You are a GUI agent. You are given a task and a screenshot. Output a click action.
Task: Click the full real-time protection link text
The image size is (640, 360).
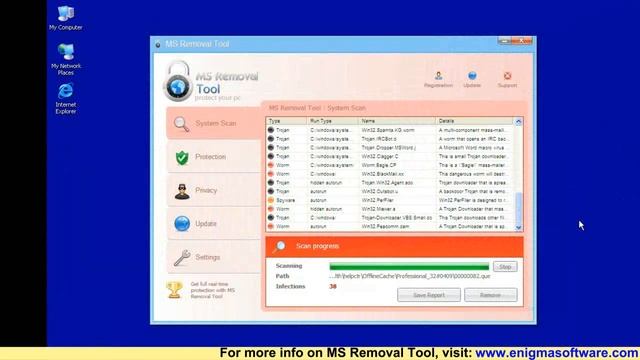213,290
